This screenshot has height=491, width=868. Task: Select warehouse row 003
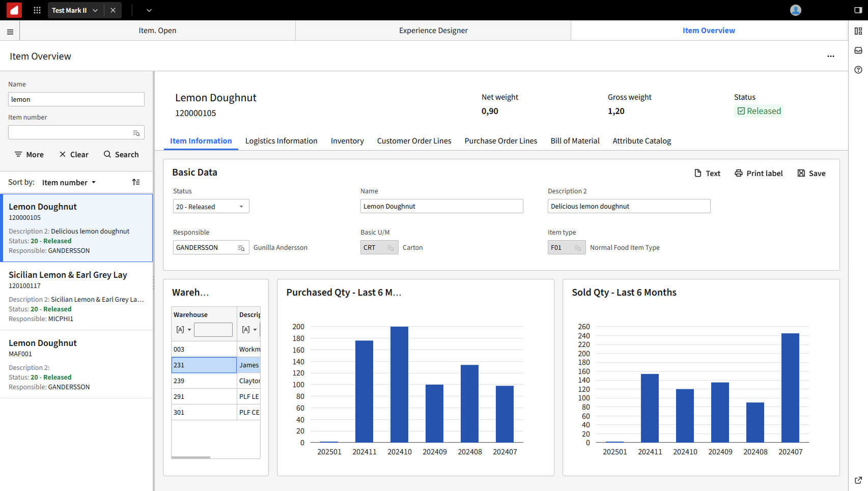click(204, 350)
